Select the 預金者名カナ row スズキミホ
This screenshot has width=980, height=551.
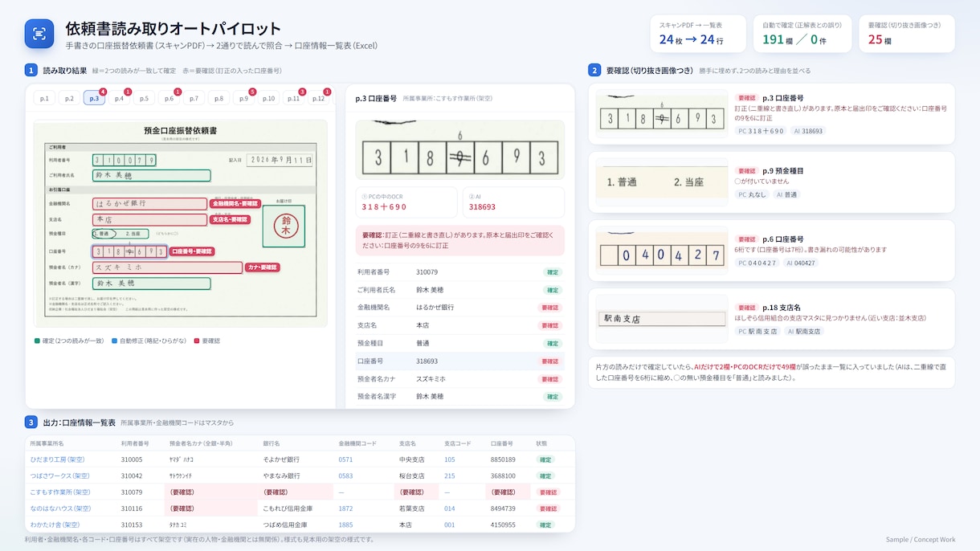459,379
